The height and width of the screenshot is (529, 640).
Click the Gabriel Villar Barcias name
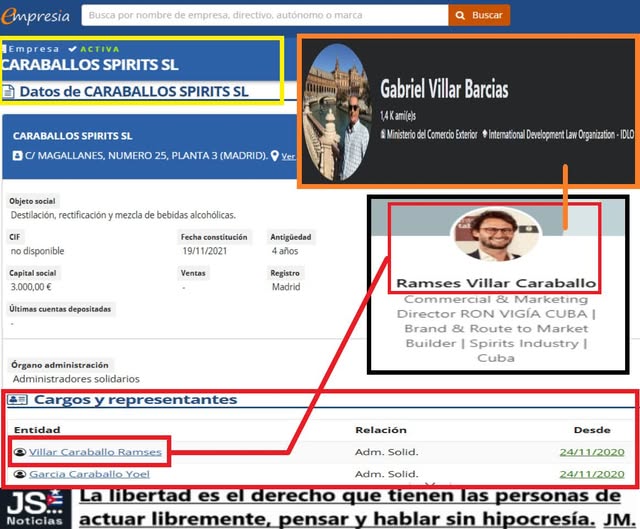point(444,89)
